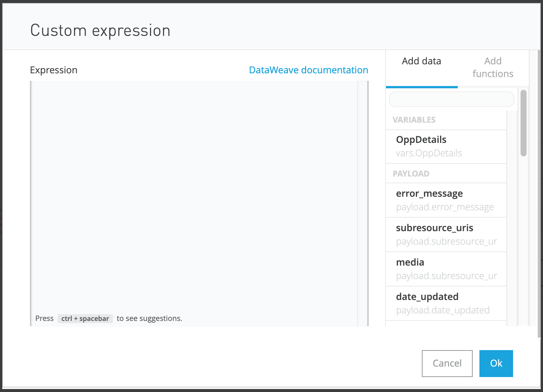
Task: Cancel the custom expression dialog
Action: point(447,363)
